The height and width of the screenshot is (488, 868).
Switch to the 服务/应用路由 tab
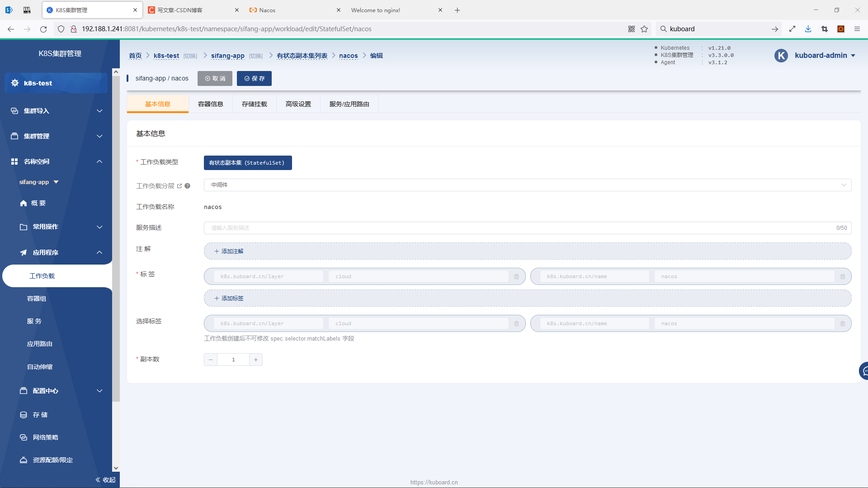(x=349, y=104)
